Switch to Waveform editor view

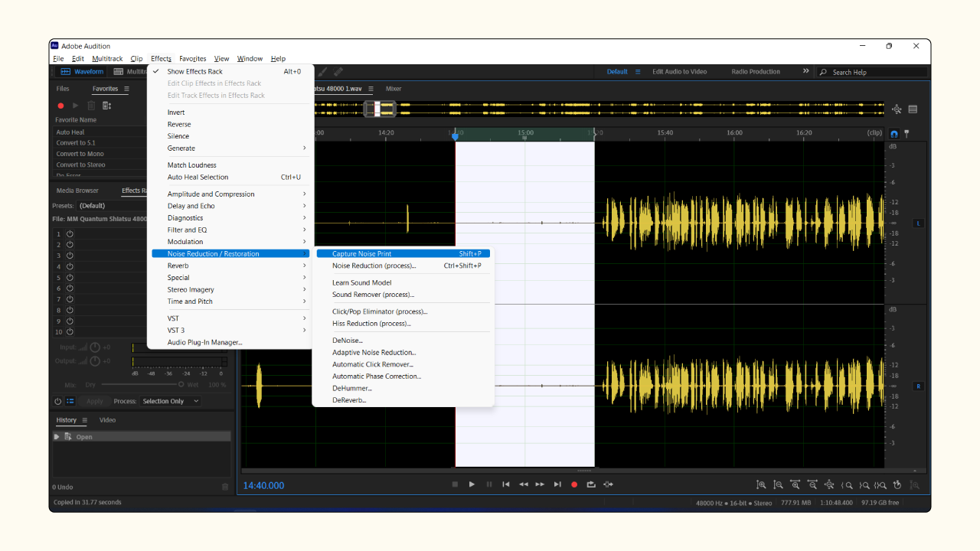82,72
